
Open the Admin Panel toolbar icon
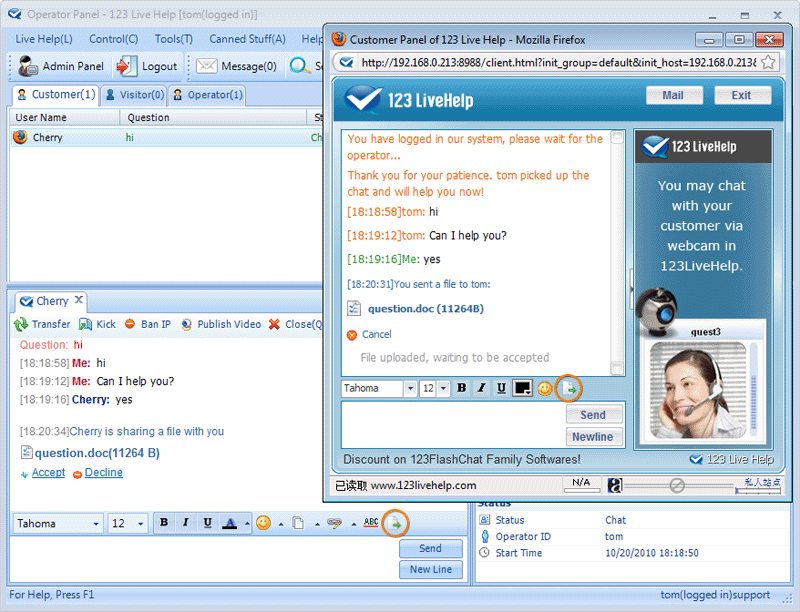28,66
